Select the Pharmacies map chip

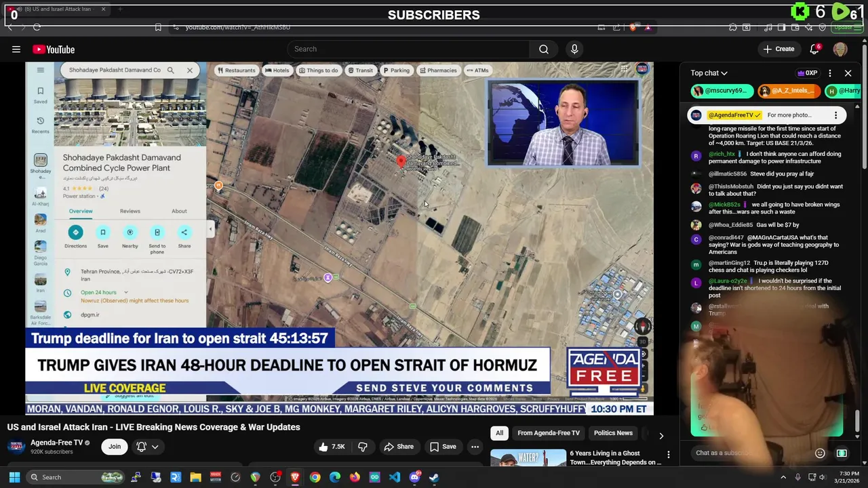438,70
